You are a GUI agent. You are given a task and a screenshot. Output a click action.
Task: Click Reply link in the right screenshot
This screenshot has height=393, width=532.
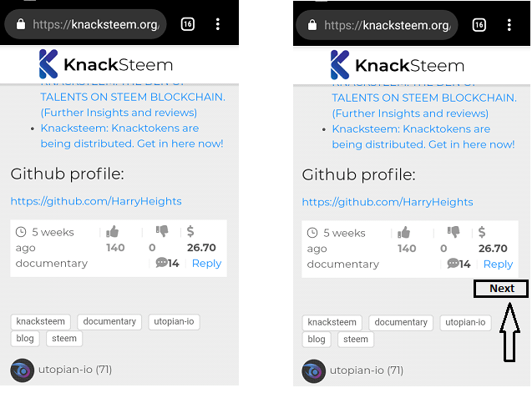[x=498, y=264]
